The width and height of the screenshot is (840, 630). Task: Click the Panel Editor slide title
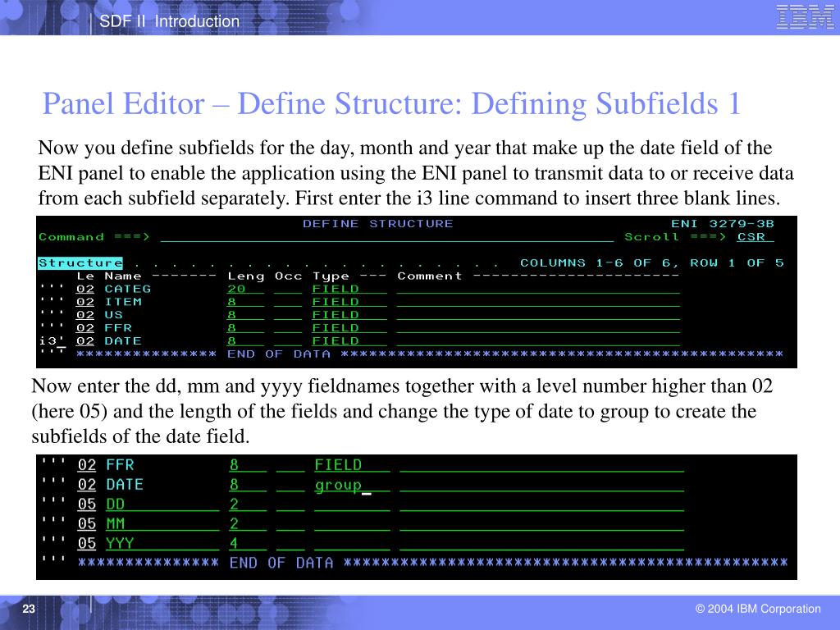[391, 103]
